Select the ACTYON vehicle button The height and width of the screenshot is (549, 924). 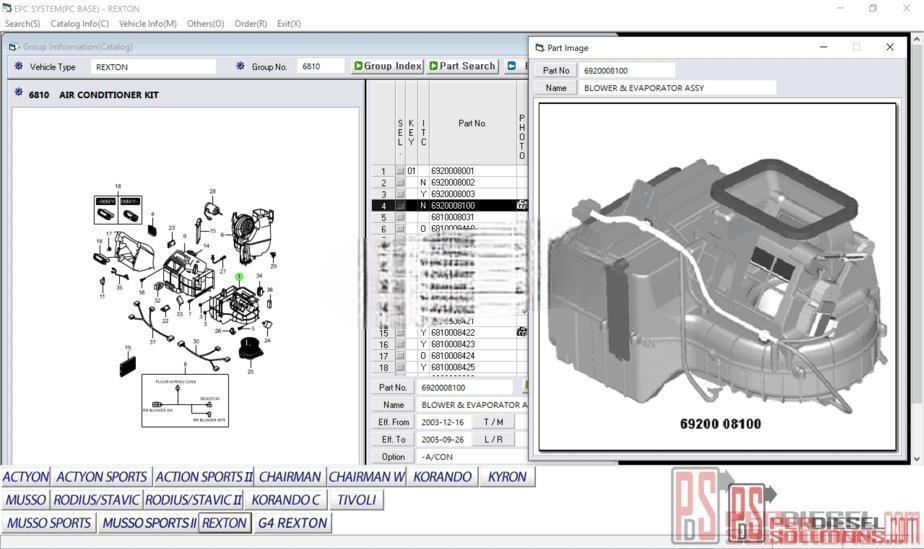point(25,477)
